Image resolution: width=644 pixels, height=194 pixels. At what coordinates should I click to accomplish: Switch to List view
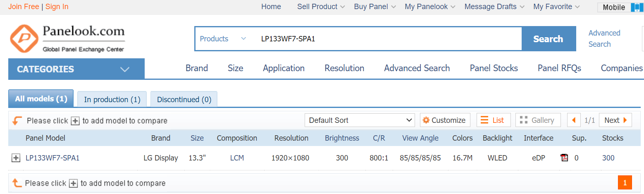pyautogui.click(x=494, y=120)
